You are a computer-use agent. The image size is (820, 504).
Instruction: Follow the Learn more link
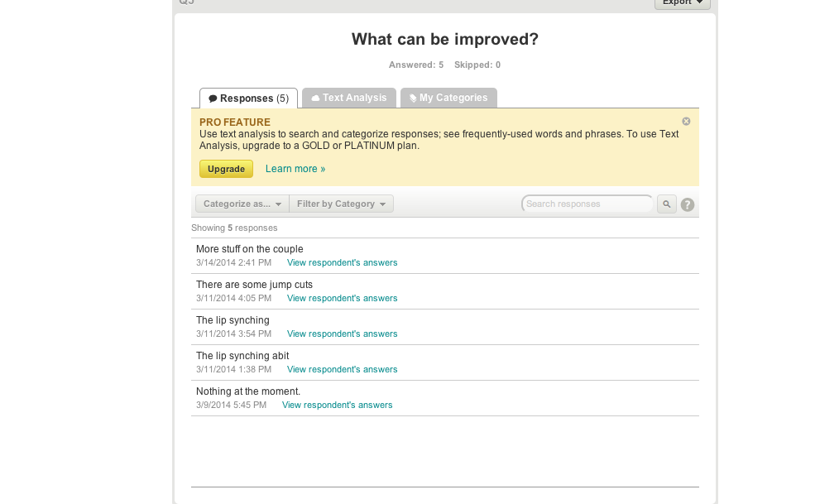[x=295, y=169]
